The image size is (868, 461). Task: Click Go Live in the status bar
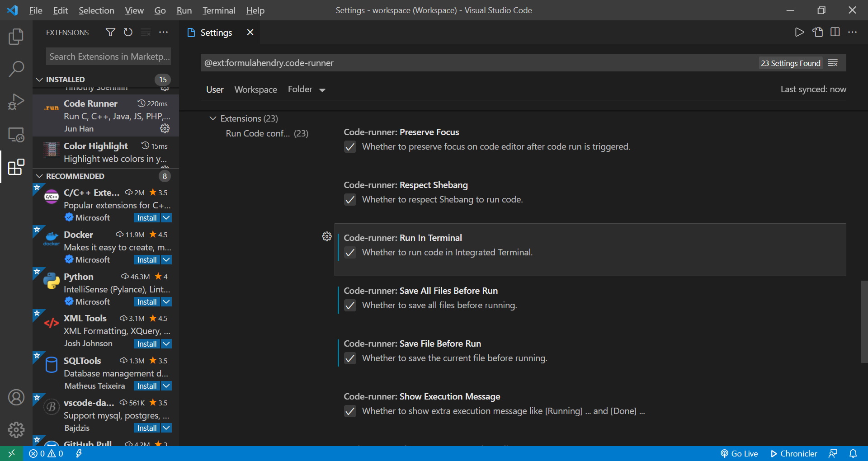(x=739, y=453)
